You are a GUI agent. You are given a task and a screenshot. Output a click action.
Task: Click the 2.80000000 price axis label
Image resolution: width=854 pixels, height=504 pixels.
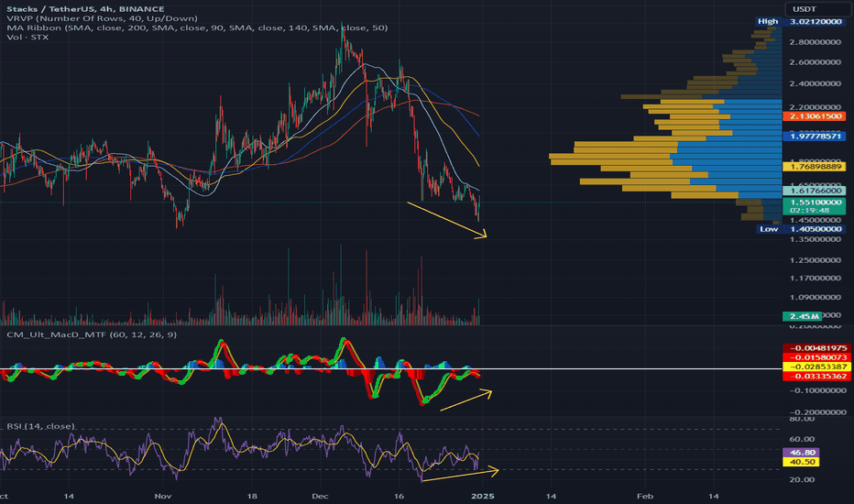click(x=815, y=42)
